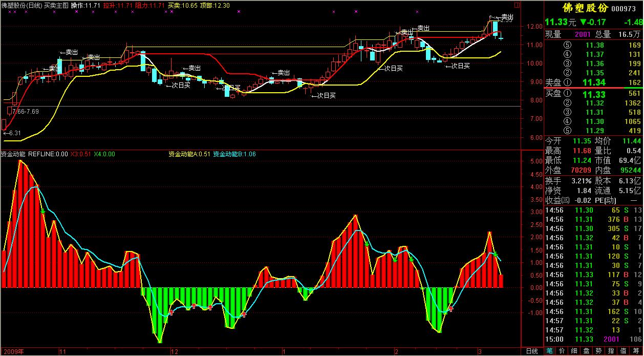Click the 资金动能 indicator name
644x356 pixels.
click(x=13, y=154)
